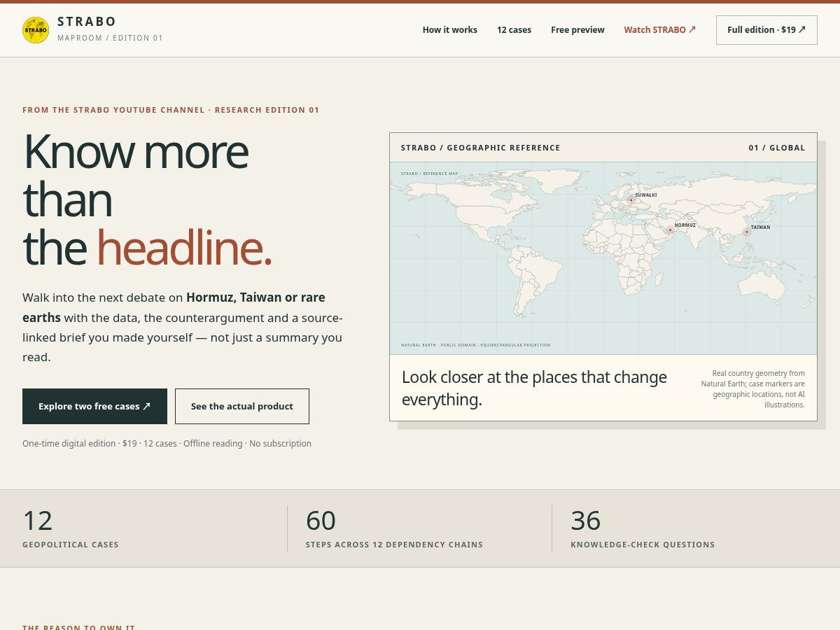
Task: Click the yellow STRABO globe logo
Action: (36, 30)
